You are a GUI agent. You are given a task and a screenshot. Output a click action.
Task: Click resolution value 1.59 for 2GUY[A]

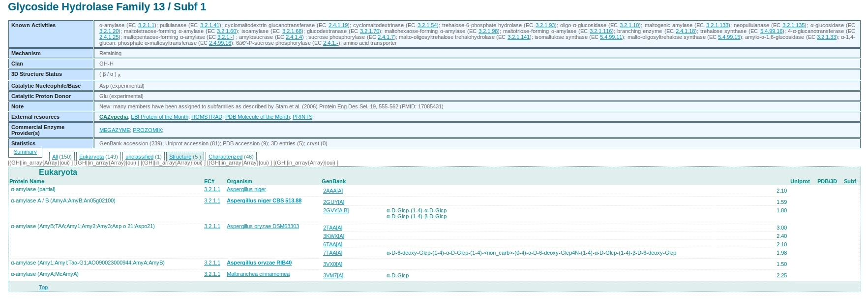(x=781, y=202)
